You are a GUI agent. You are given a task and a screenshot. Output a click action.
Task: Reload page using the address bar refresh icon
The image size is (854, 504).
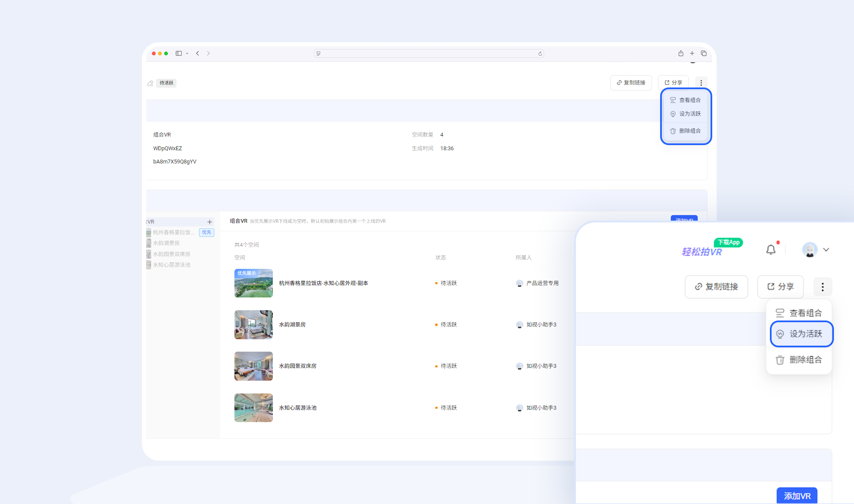(540, 54)
